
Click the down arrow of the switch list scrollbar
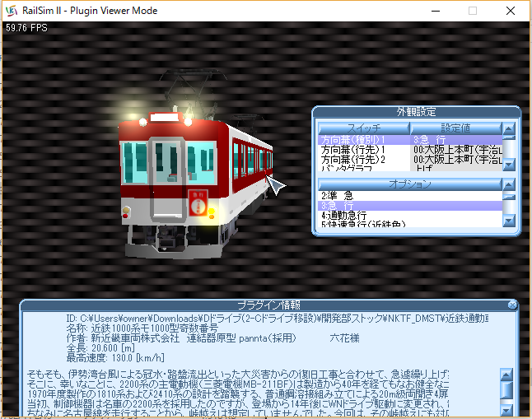509,165
